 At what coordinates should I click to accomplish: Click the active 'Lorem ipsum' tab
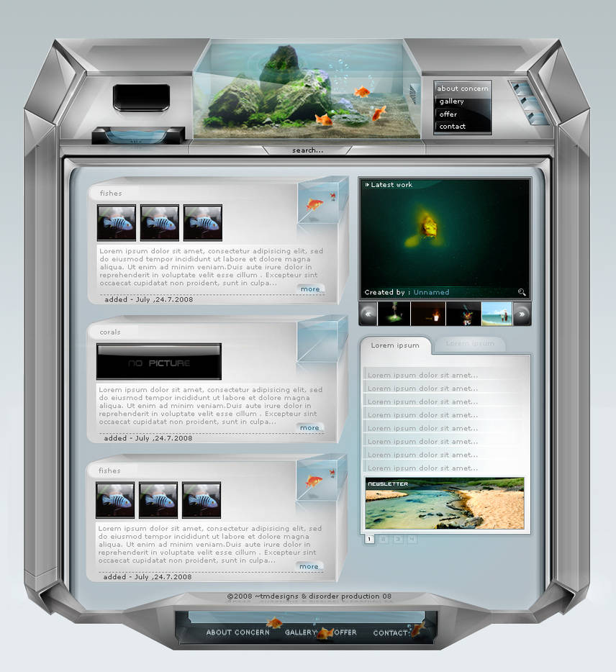click(x=395, y=345)
